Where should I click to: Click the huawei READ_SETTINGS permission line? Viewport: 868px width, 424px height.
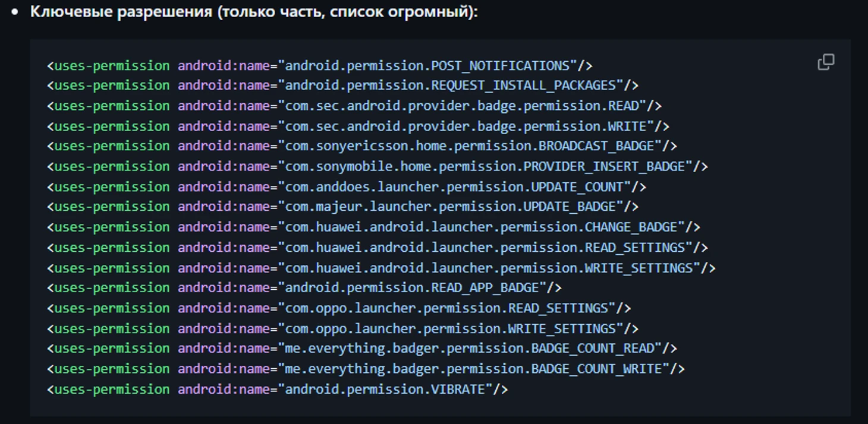tap(377, 248)
